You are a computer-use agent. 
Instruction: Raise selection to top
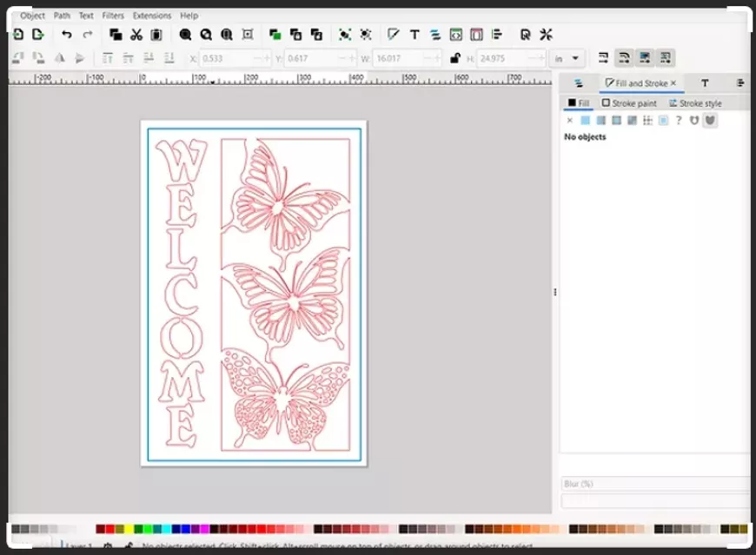tap(108, 58)
